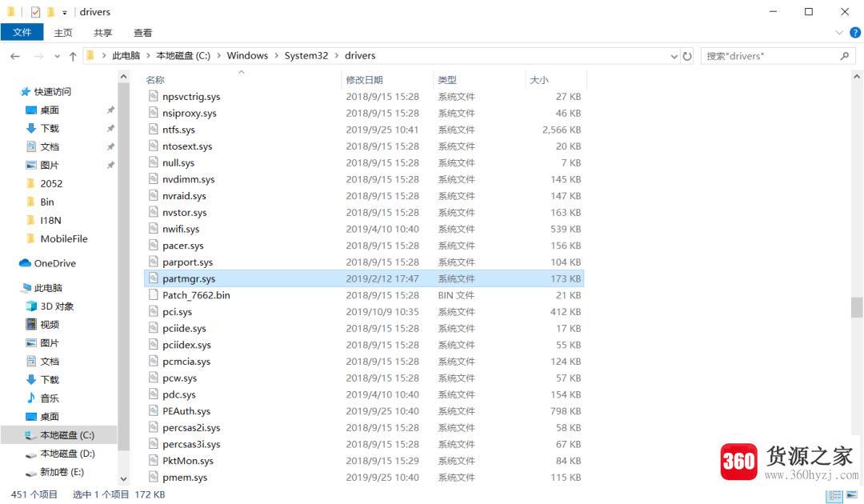Image resolution: width=864 pixels, height=504 pixels.
Task: Expand the ribbon chevron near help
Action: (839, 33)
